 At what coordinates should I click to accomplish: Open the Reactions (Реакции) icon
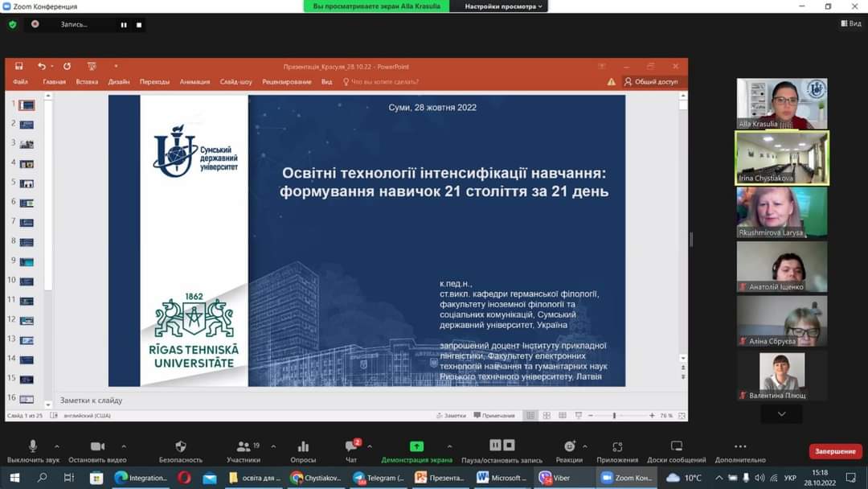[569, 447]
